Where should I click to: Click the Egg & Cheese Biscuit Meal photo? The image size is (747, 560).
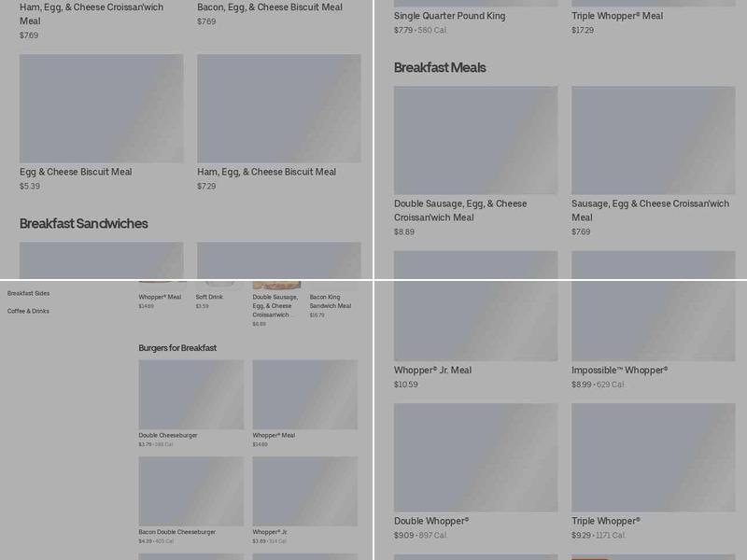[101, 108]
